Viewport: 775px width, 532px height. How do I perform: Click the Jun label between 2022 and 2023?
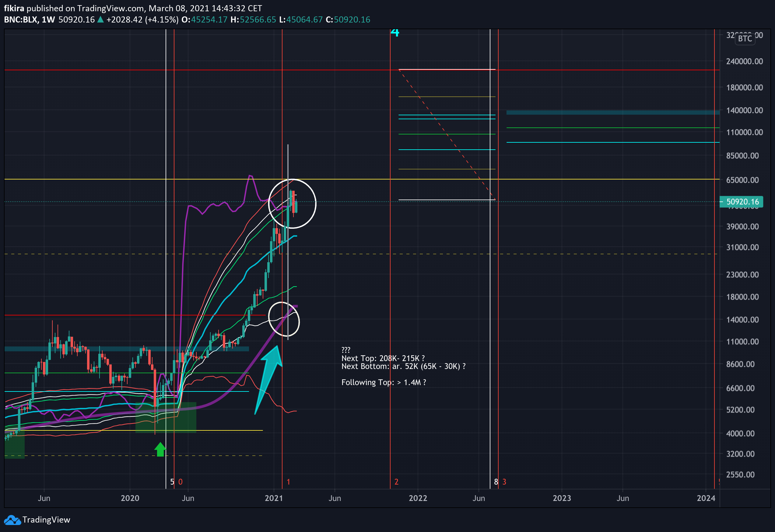[x=479, y=498]
